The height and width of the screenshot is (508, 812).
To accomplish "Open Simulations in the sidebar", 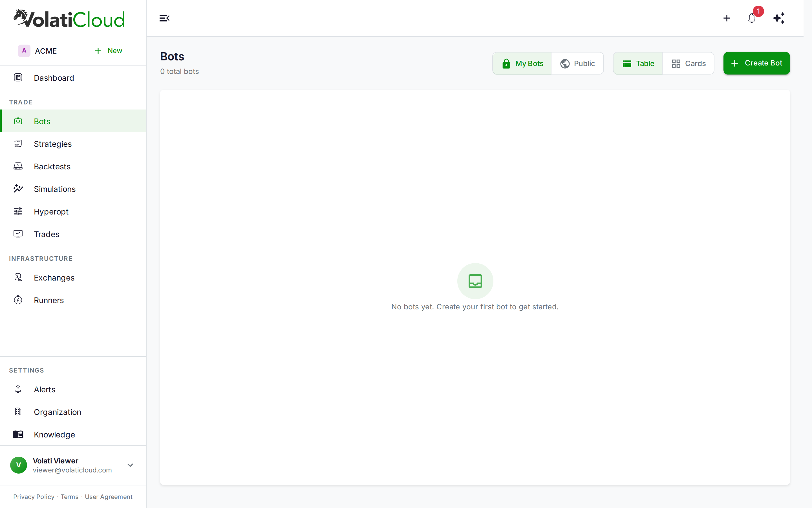I will coord(73,189).
